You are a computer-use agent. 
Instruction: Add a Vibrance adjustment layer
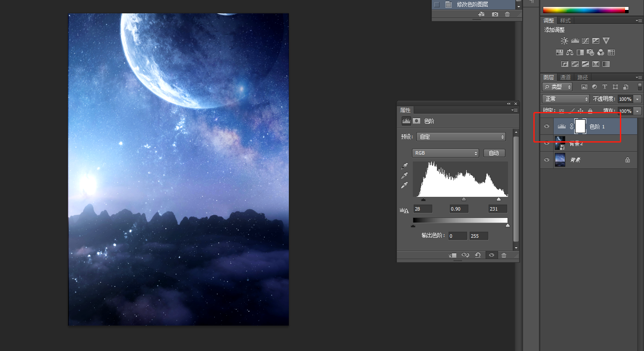tap(606, 40)
